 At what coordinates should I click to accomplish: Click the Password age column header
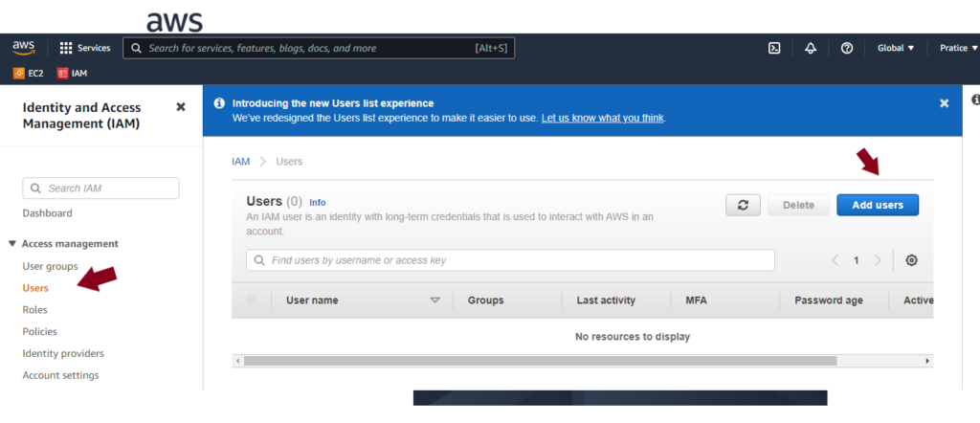(x=829, y=301)
